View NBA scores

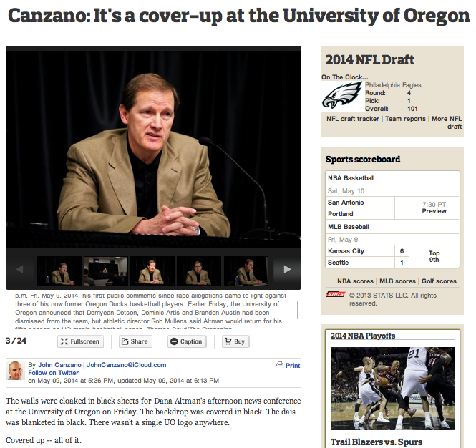tap(355, 281)
